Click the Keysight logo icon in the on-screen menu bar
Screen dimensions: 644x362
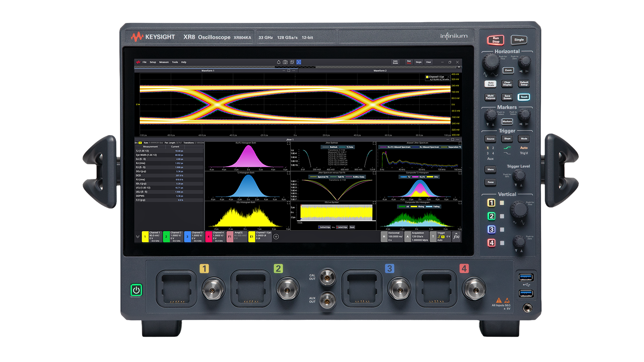pos(138,62)
